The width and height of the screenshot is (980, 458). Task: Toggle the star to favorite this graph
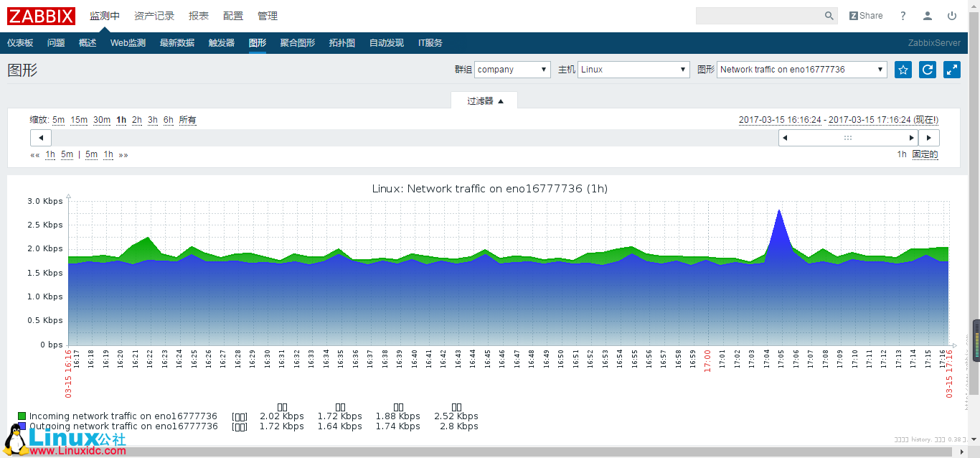(903, 69)
